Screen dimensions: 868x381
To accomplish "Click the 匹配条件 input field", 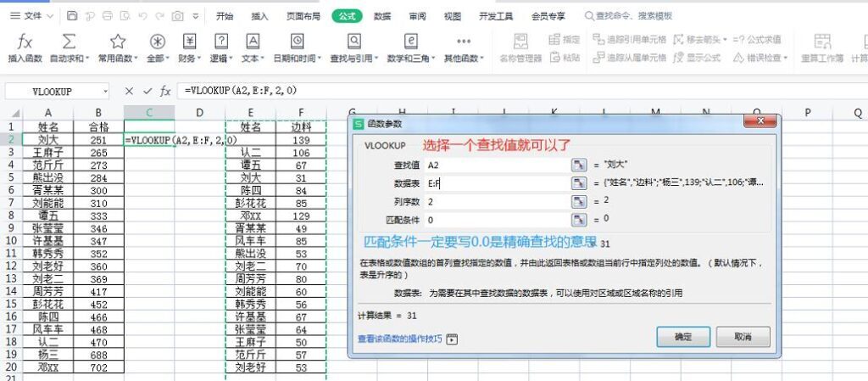I will click(x=497, y=220).
